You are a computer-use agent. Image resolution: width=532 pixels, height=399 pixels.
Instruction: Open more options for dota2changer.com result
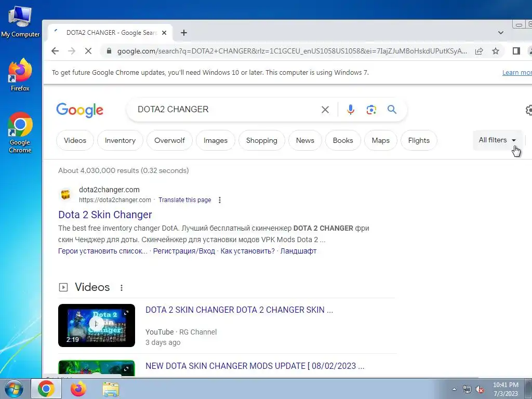(x=220, y=200)
